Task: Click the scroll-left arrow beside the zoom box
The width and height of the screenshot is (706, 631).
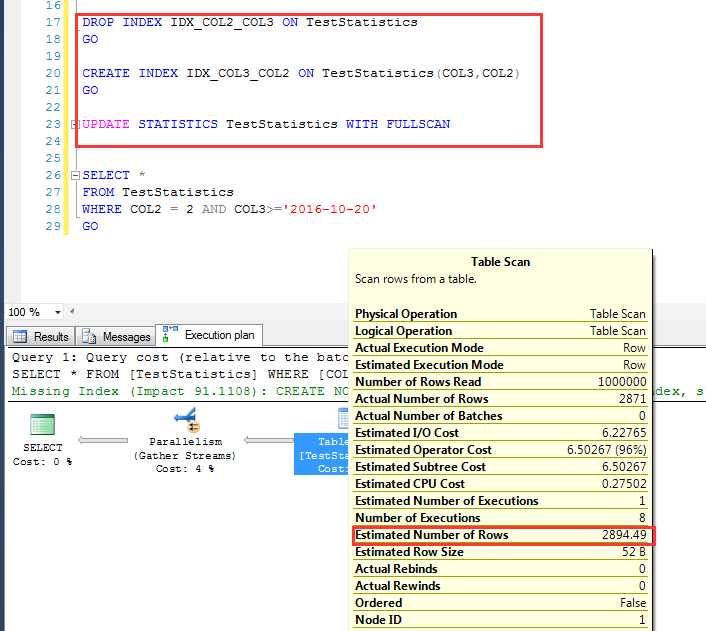Action: click(x=72, y=311)
